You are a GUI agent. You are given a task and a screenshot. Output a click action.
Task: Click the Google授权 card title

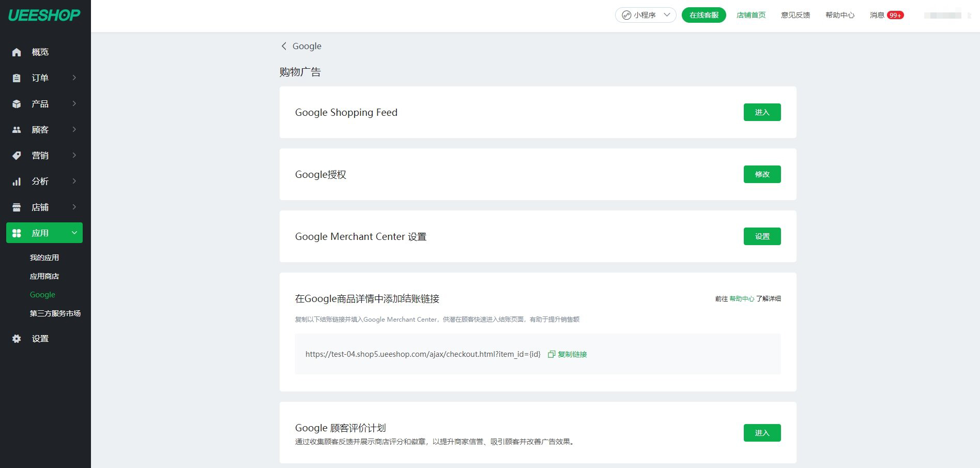[x=321, y=174]
